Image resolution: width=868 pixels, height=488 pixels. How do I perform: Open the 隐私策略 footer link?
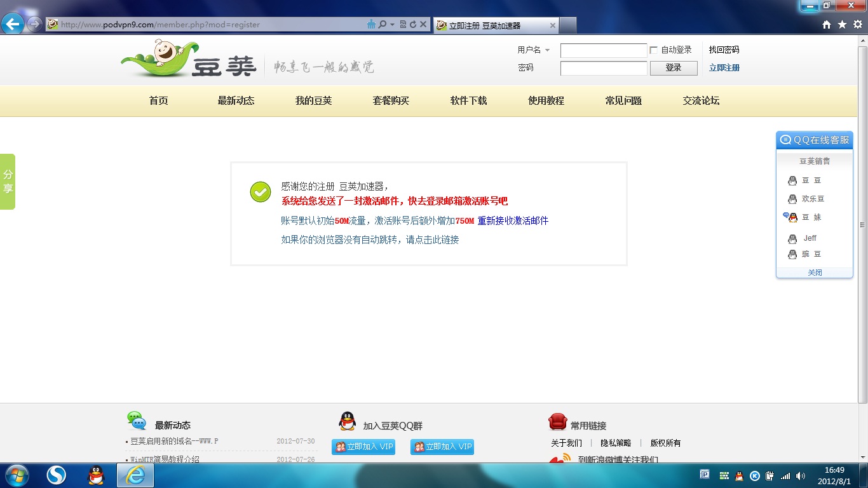click(616, 443)
